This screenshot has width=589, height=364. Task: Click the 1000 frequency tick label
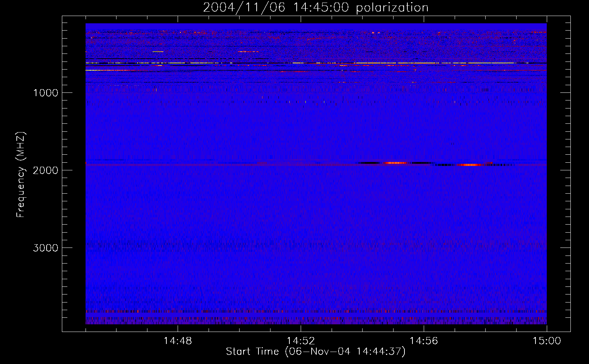[46, 93]
